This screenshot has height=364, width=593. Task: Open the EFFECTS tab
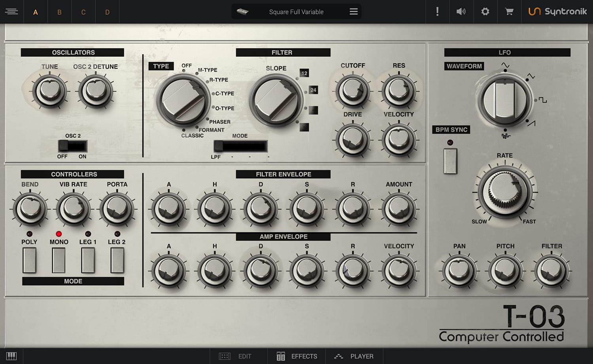click(x=297, y=356)
